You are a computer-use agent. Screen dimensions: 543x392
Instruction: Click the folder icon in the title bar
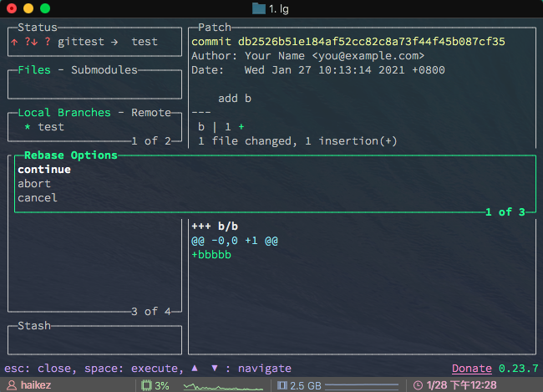coord(259,8)
